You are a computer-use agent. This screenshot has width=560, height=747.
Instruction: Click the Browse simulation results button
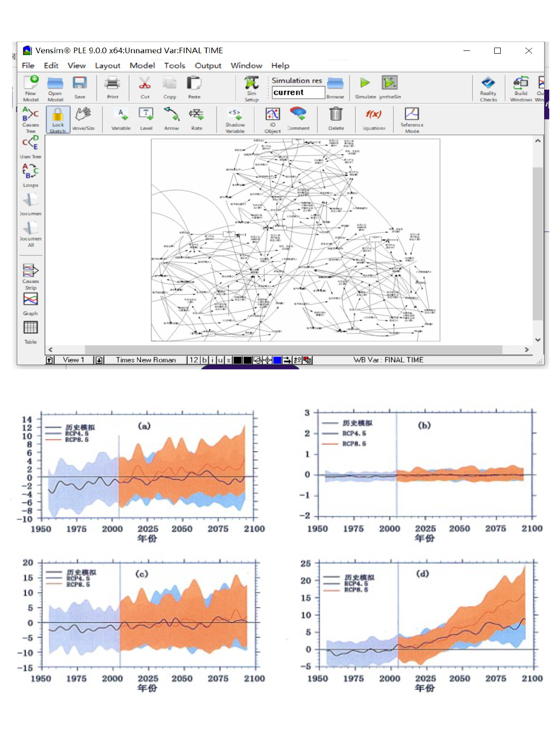[335, 88]
